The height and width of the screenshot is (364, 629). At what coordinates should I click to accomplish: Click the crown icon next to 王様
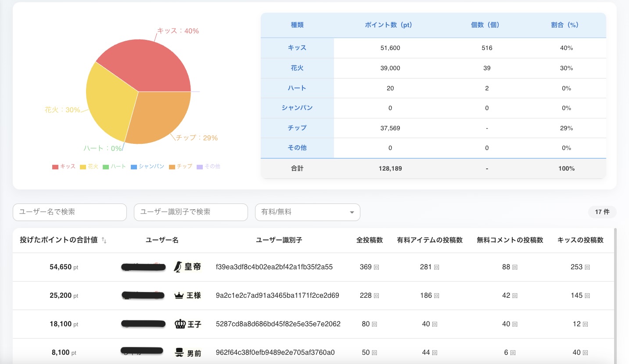(179, 295)
